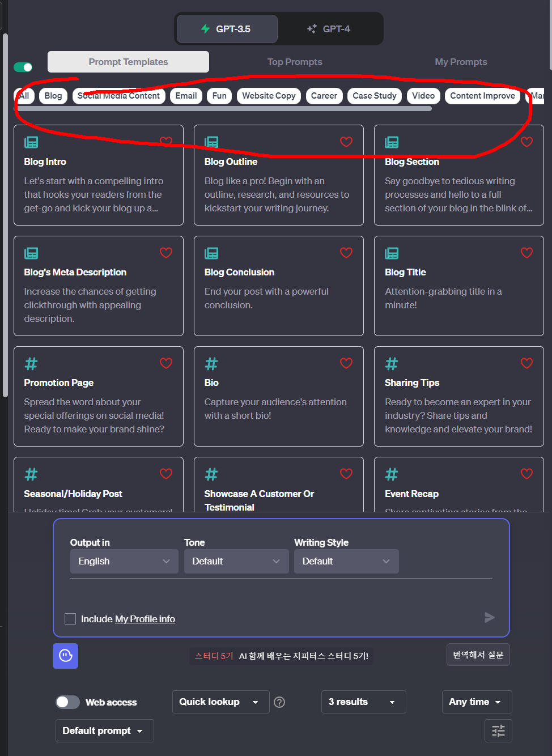Switch to the My Prompts tab
The width and height of the screenshot is (552, 756).
(461, 62)
